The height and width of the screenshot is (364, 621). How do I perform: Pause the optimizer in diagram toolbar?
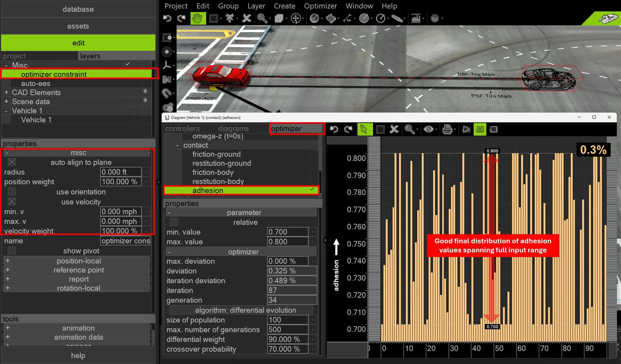pos(480,129)
